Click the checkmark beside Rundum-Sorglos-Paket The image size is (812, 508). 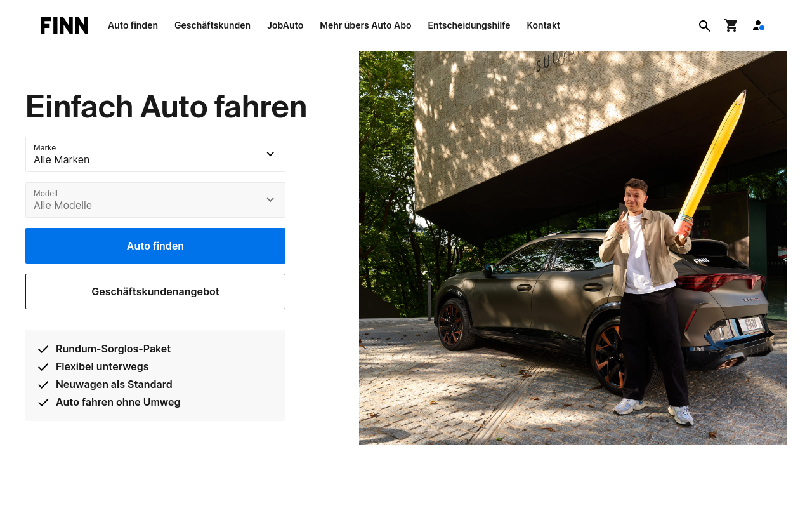coord(43,349)
